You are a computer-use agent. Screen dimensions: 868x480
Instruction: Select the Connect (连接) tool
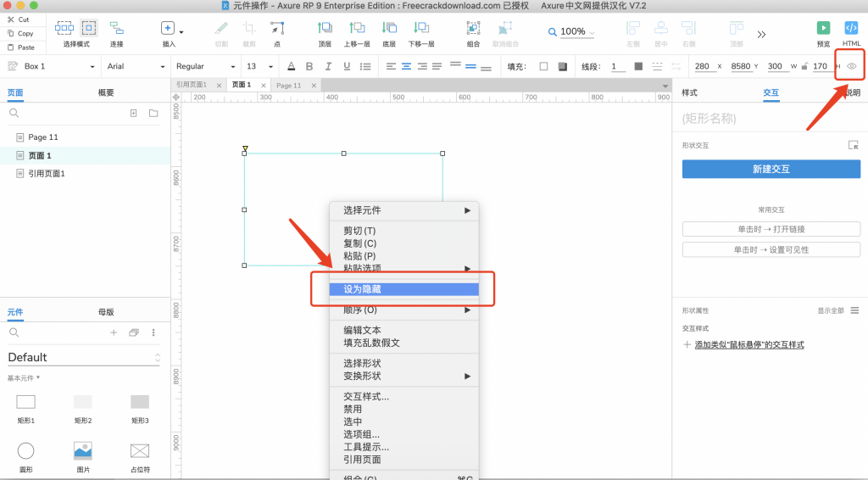(x=116, y=28)
